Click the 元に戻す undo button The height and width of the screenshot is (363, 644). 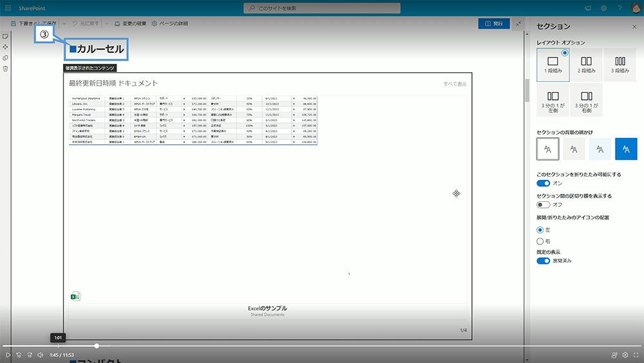coord(86,23)
